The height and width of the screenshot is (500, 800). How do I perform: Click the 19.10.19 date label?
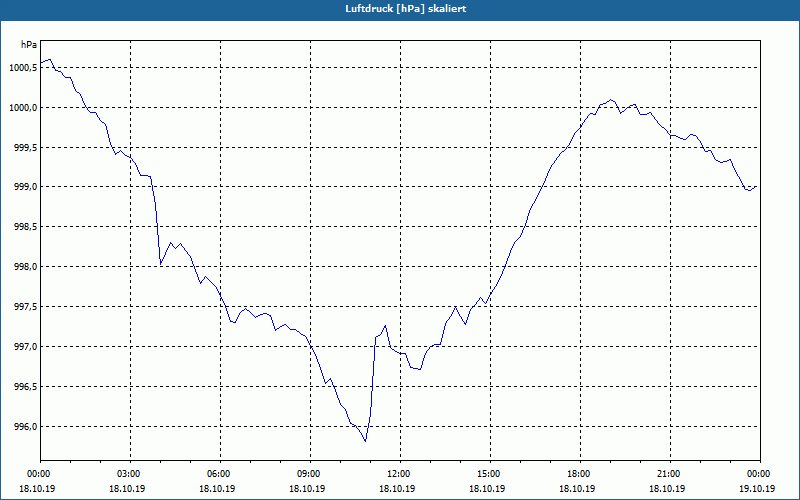pyautogui.click(x=757, y=488)
